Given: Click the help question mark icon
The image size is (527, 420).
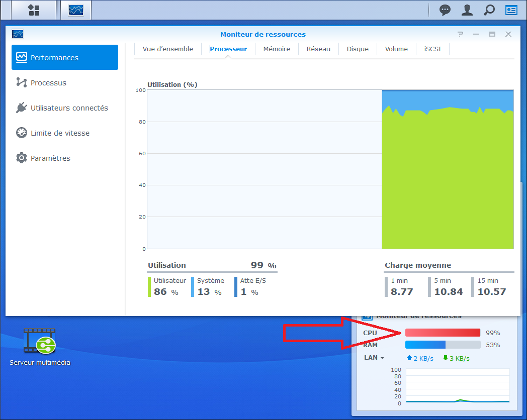Looking at the screenshot, I should click(460, 34).
